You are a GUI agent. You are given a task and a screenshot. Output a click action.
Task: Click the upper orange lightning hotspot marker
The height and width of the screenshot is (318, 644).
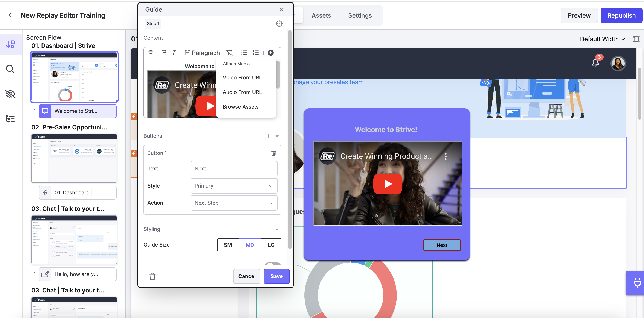pos(134,116)
